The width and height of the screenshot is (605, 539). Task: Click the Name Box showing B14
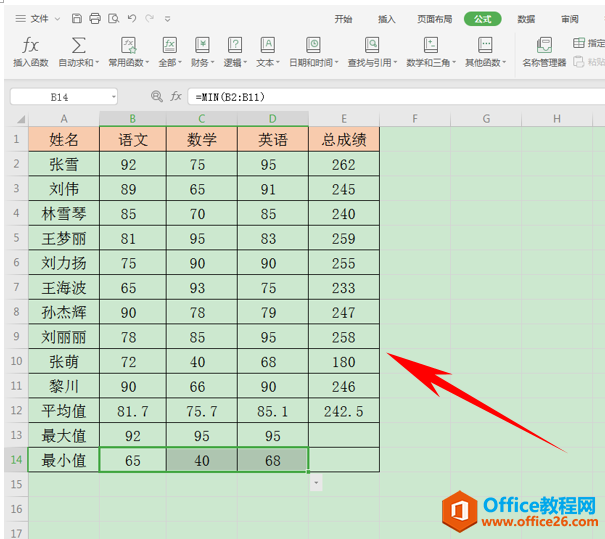(x=60, y=97)
